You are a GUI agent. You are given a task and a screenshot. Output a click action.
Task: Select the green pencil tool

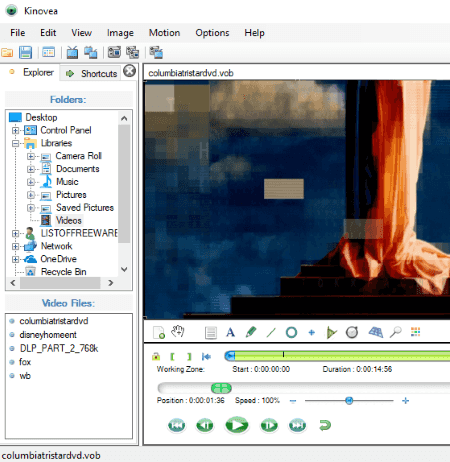click(x=251, y=332)
